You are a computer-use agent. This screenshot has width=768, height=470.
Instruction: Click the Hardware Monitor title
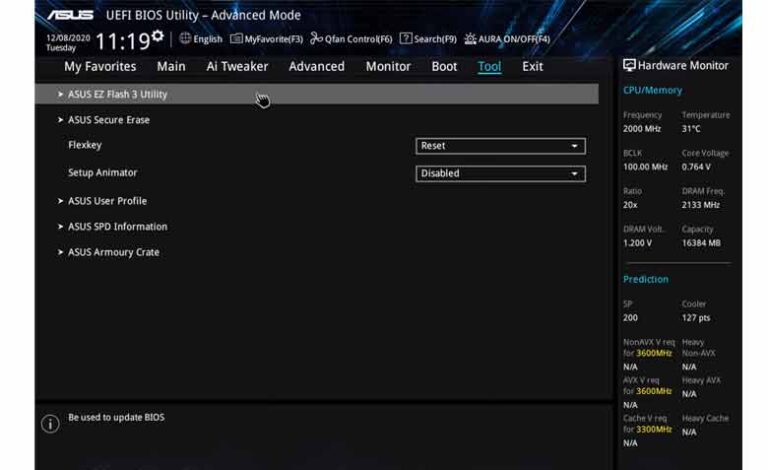tap(683, 65)
